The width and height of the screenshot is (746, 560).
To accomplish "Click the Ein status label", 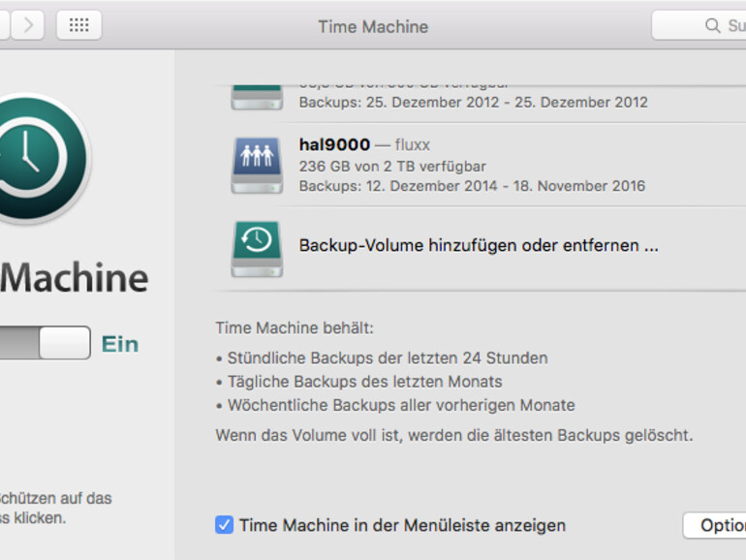I will point(120,344).
